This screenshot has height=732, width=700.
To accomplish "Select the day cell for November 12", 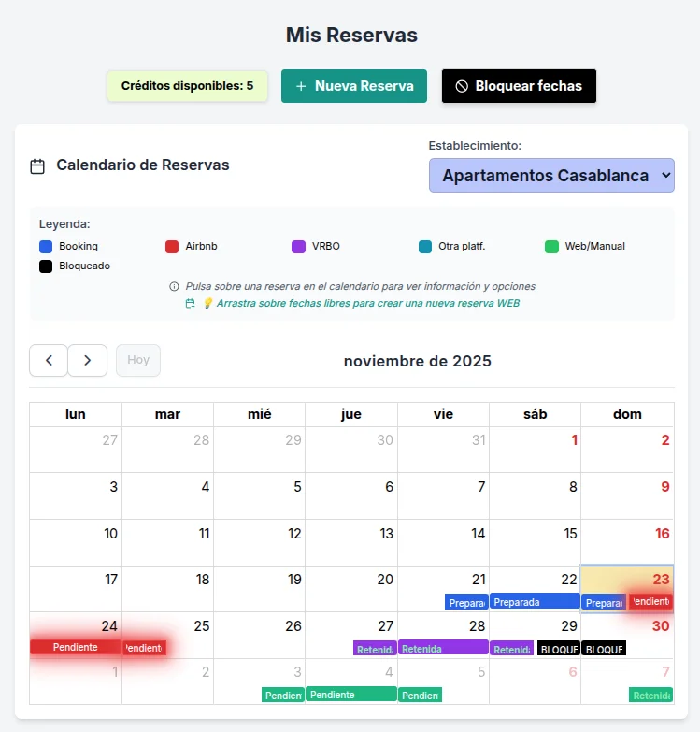I will [x=260, y=542].
